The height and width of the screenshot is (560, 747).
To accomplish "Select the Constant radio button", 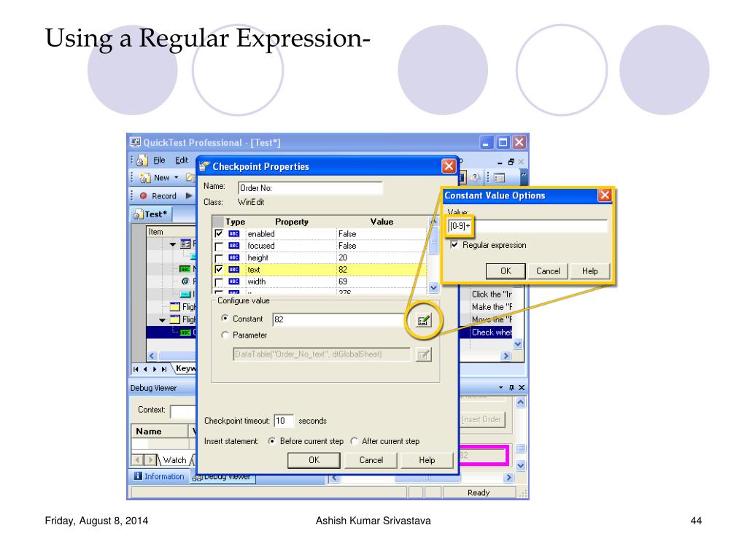I will pos(225,318).
